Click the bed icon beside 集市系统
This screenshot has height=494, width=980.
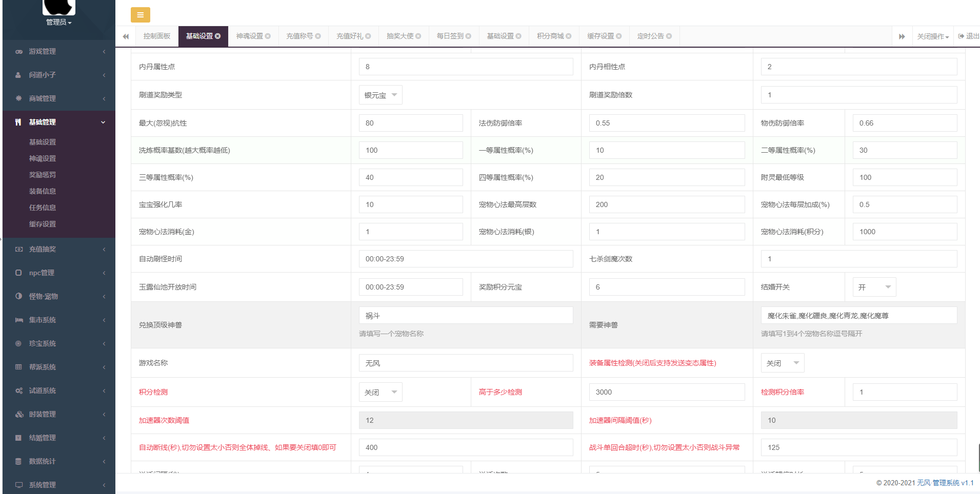pyautogui.click(x=19, y=320)
